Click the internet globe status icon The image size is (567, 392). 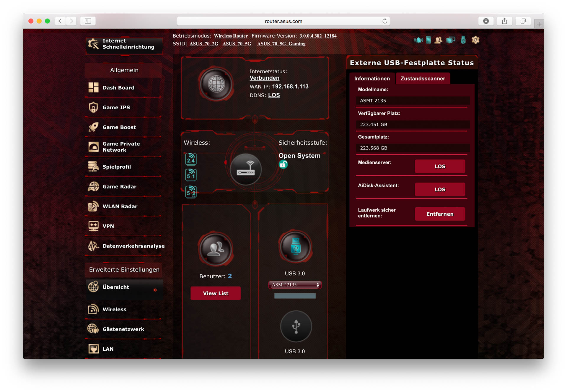pyautogui.click(x=216, y=84)
